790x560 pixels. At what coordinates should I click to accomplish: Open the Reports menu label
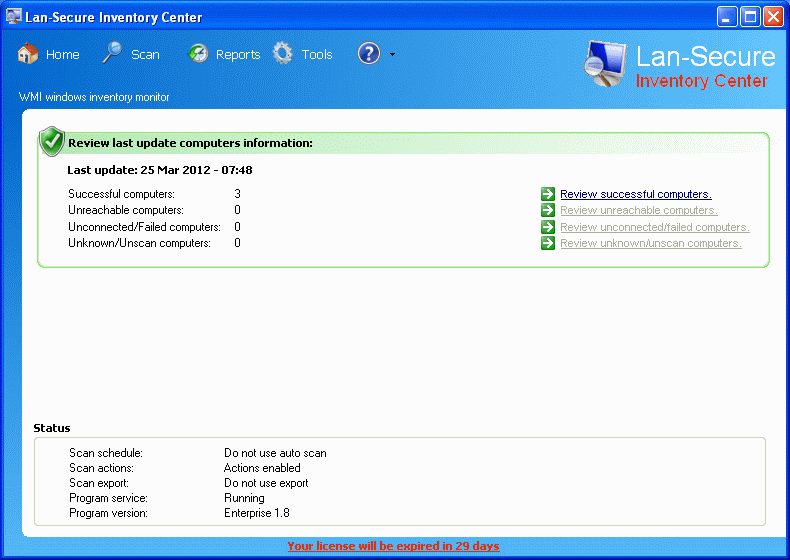click(238, 54)
